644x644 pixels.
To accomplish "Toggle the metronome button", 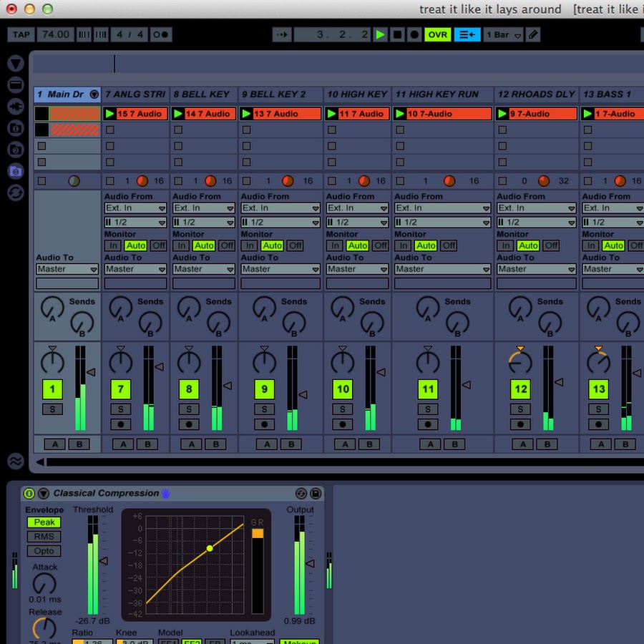I will tap(161, 34).
